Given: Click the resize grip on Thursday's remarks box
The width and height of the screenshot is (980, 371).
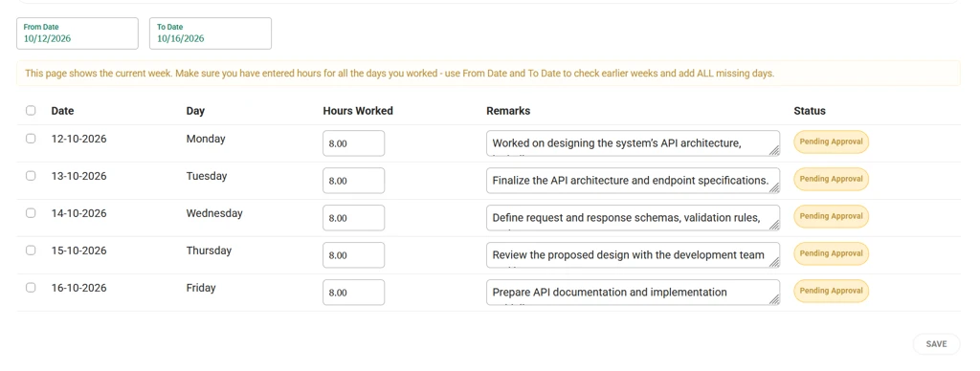Looking at the screenshot, I should (774, 262).
